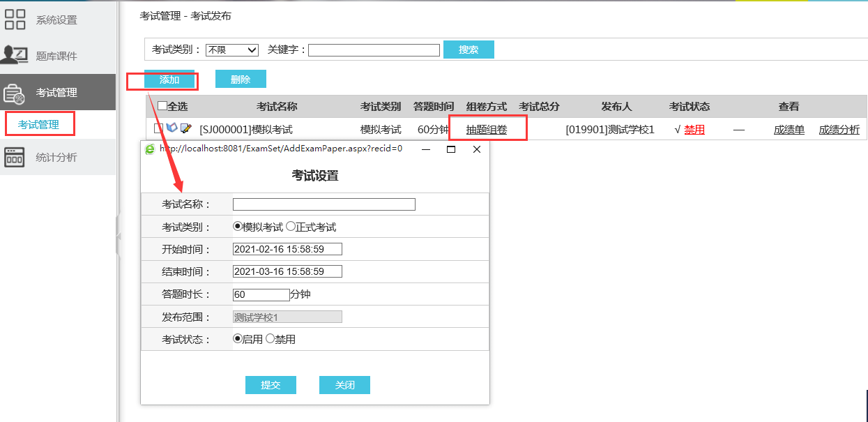Close the 考试设置 popup with X
Viewport: 868px width, 422px height.
coord(477,149)
